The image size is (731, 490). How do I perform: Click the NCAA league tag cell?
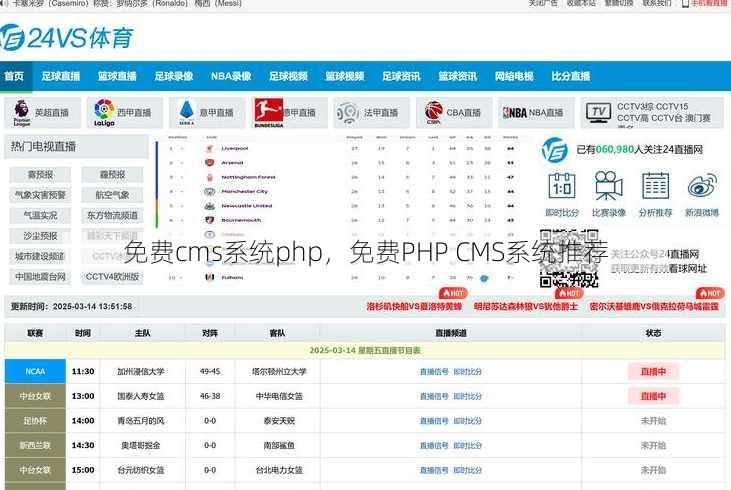pos(35,372)
